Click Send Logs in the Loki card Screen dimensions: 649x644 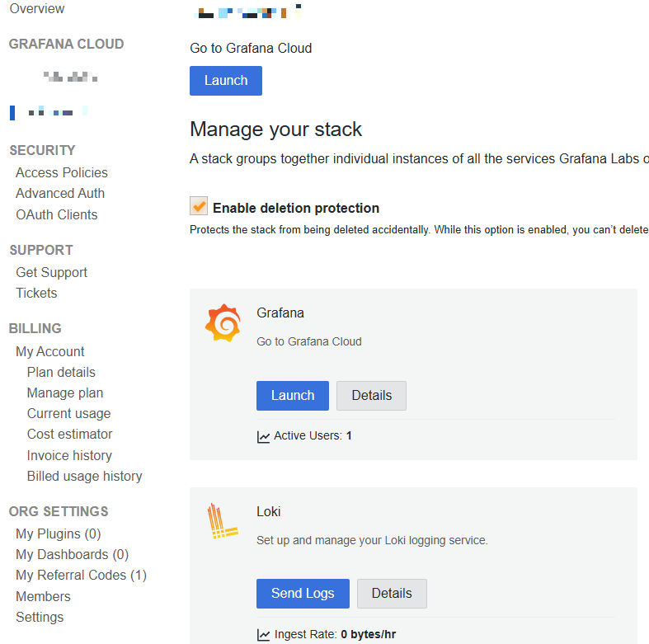[303, 594]
